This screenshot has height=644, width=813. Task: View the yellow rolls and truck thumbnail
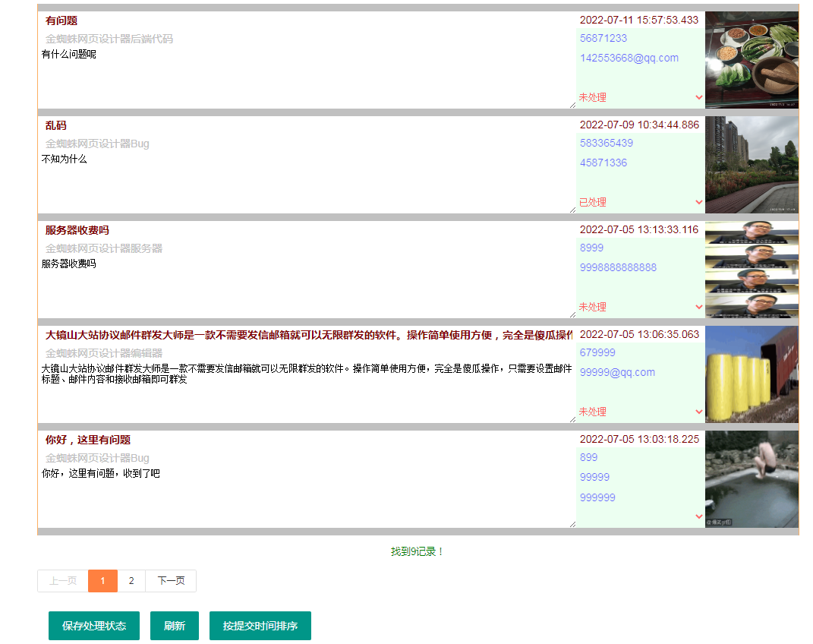tap(752, 374)
